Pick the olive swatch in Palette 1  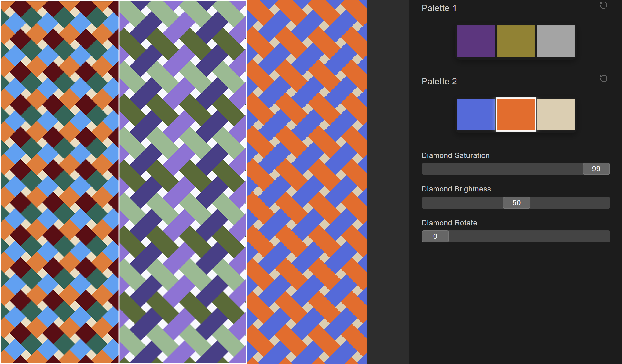click(516, 41)
